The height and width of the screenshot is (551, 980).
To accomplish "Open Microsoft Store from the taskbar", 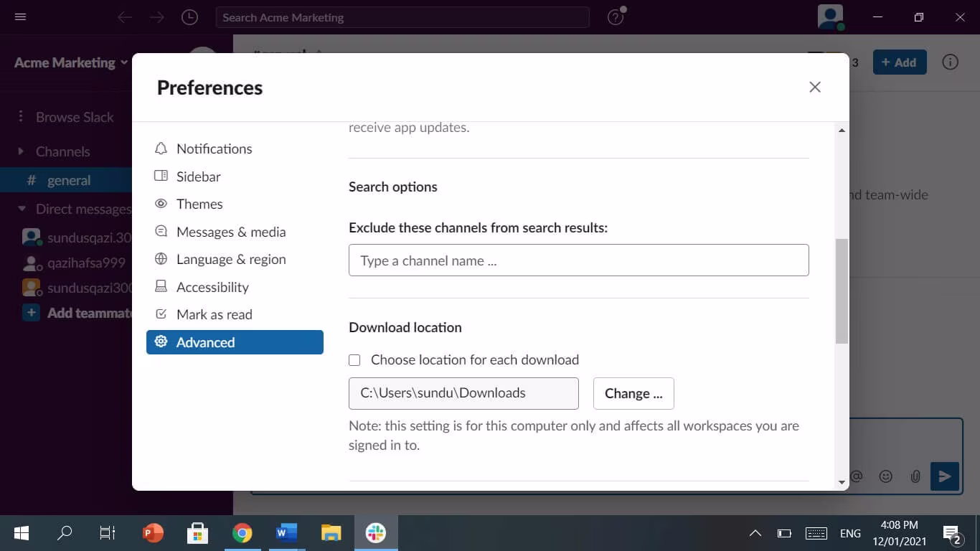I will pyautogui.click(x=197, y=532).
